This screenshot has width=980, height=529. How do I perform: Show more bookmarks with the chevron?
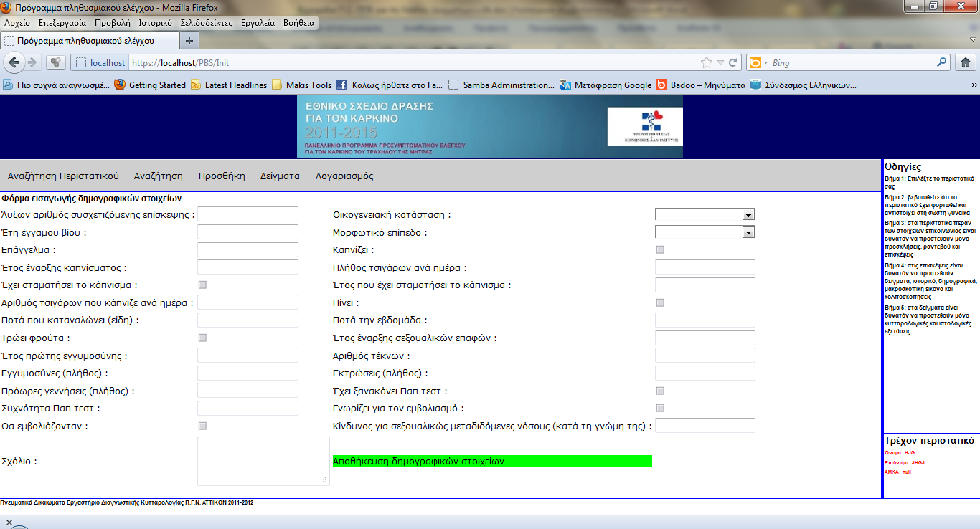[974, 85]
